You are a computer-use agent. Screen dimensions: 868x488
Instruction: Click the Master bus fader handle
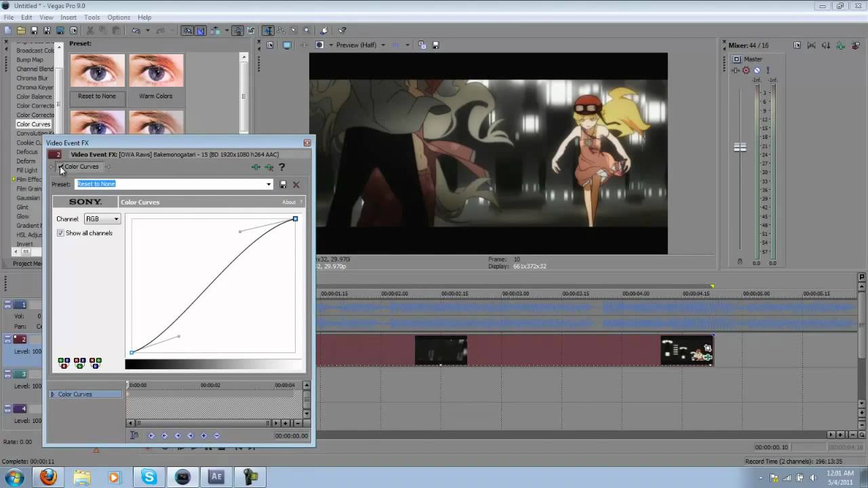click(740, 147)
